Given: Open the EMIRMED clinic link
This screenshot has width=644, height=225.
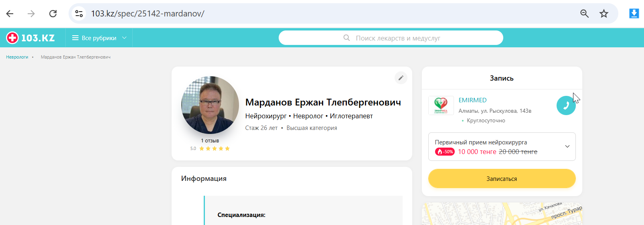Looking at the screenshot, I should coord(473,100).
